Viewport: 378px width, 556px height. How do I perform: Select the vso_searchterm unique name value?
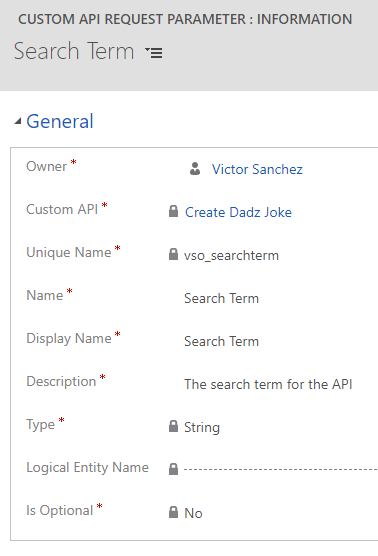[231, 255]
